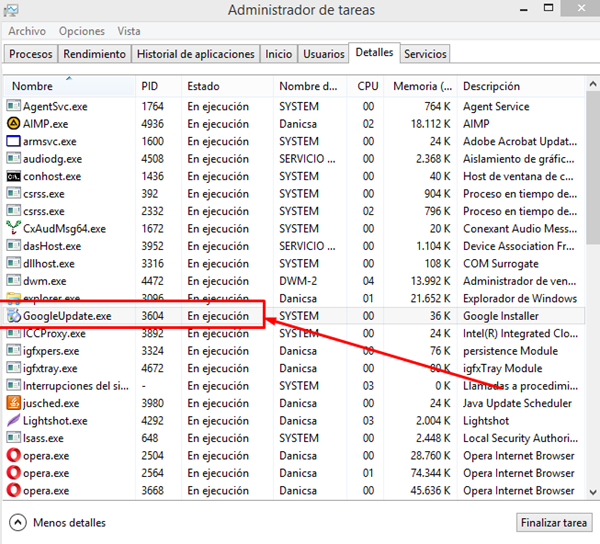Screen dimensions: 600x544
Task: Sort processes by Nombre column header
Action: pos(68,86)
